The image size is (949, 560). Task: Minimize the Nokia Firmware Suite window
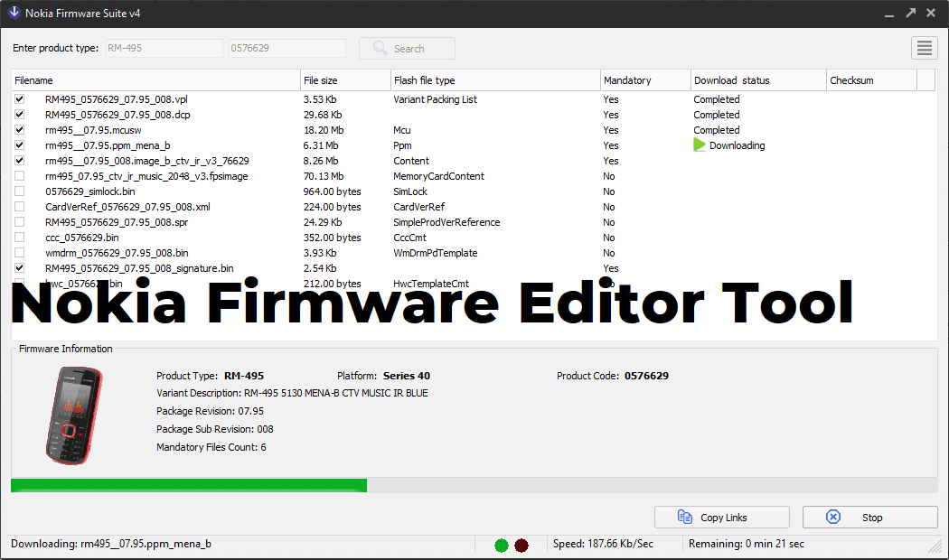point(889,14)
